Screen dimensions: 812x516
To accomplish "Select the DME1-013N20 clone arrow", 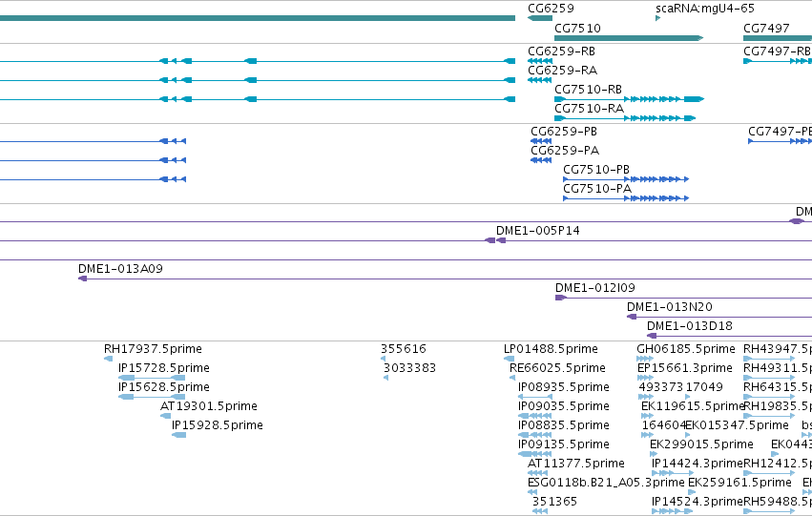I will coord(632,317).
